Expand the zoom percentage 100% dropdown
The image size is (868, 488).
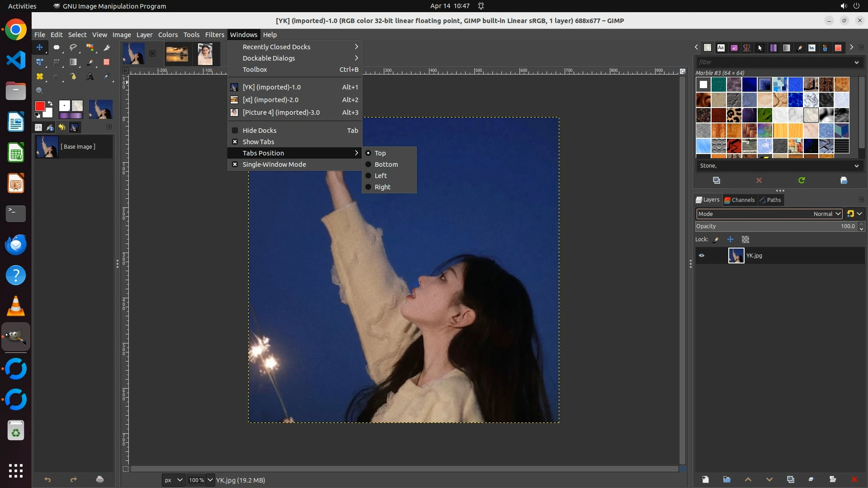tap(210, 480)
